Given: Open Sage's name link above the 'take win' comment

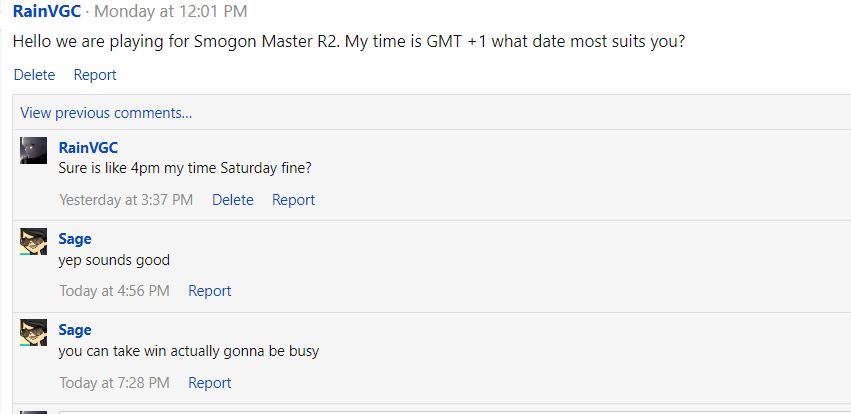Looking at the screenshot, I should (x=75, y=330).
